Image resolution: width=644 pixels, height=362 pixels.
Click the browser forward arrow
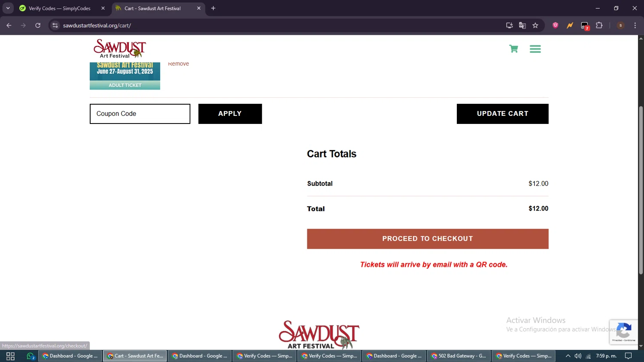(23, 25)
